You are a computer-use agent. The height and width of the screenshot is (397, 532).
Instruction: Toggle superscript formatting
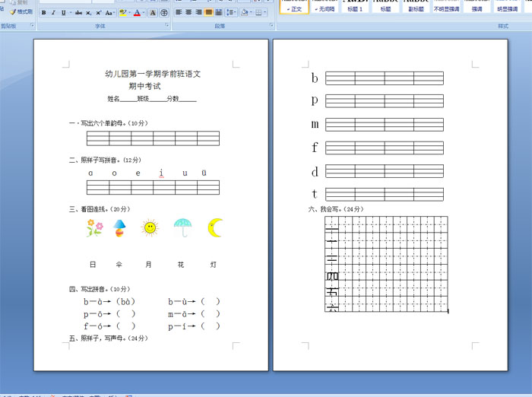(x=98, y=13)
